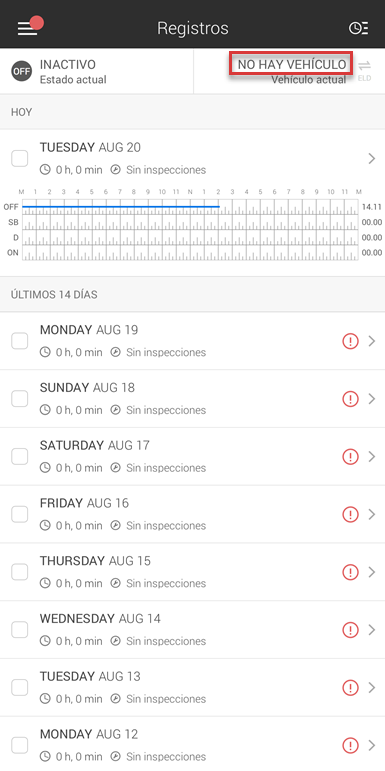Image resolution: width=385 pixels, height=771 pixels.
Task: Tick the Friday Aug 16 checkbox
Action: point(20,514)
